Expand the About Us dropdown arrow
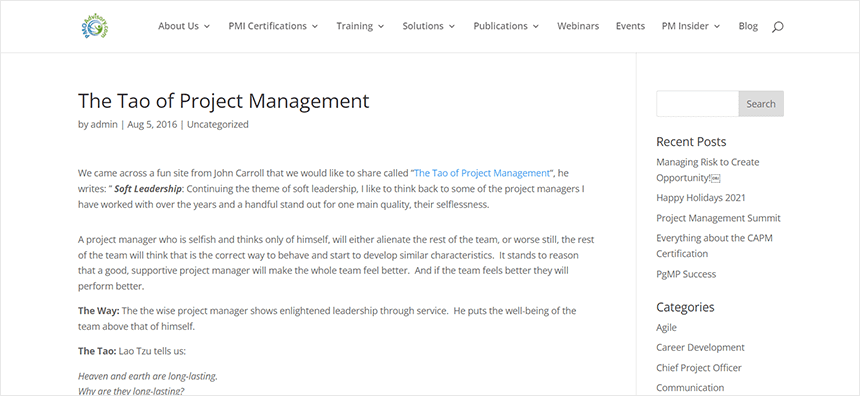 (207, 26)
